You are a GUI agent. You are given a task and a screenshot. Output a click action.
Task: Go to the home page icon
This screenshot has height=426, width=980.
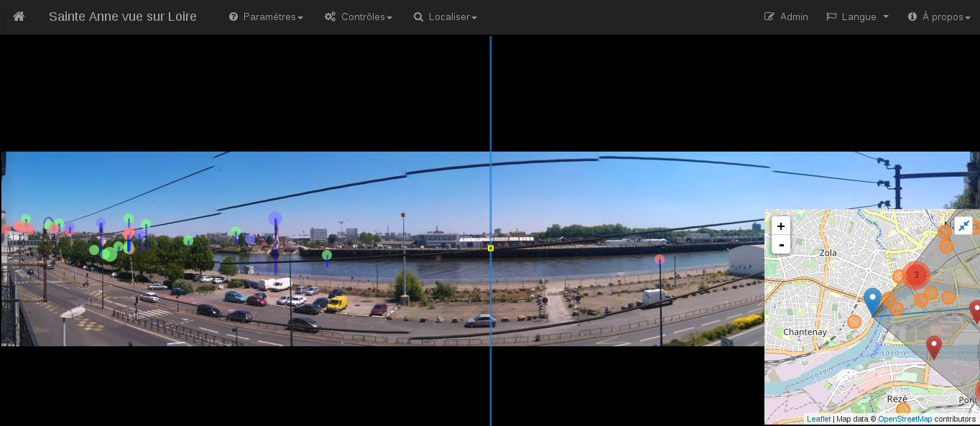point(19,17)
